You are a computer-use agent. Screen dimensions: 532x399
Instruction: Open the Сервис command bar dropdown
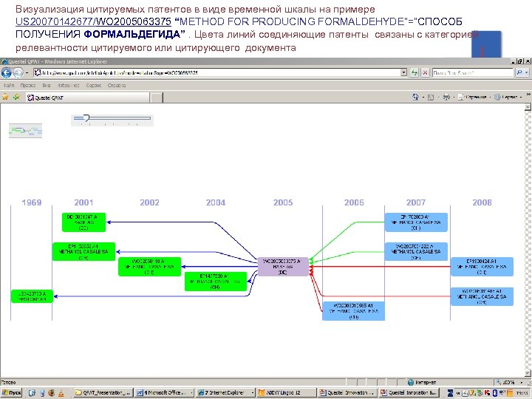click(508, 97)
